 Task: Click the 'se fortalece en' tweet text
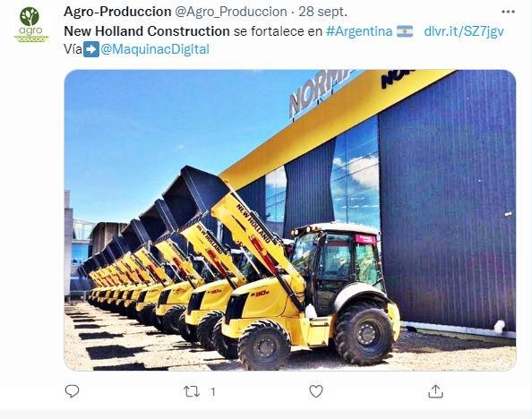point(278,31)
